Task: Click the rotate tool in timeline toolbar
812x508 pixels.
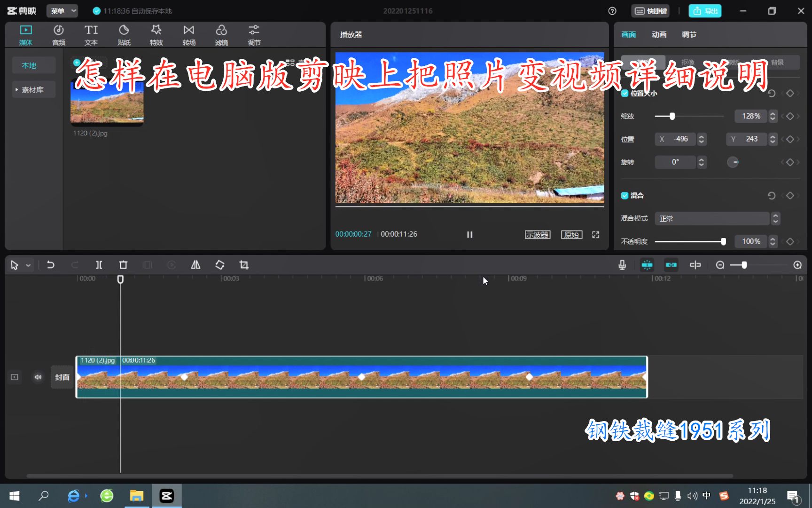Action: click(219, 265)
